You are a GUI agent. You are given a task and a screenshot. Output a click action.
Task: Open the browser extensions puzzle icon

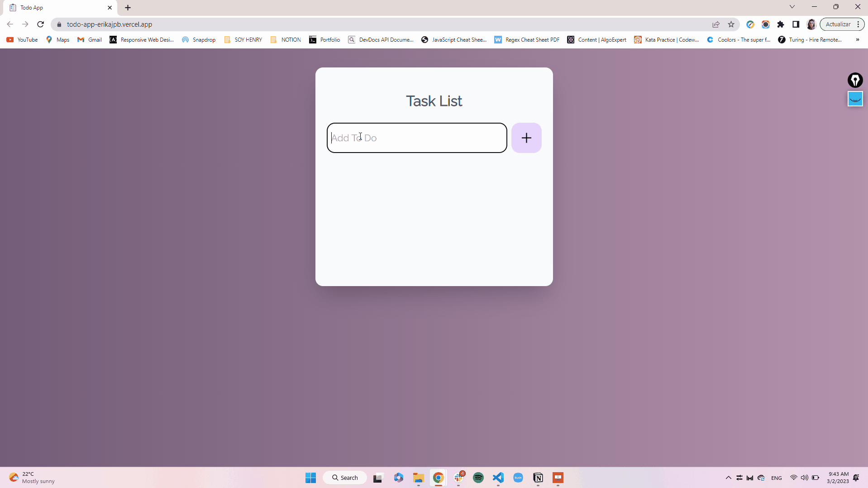(781, 24)
